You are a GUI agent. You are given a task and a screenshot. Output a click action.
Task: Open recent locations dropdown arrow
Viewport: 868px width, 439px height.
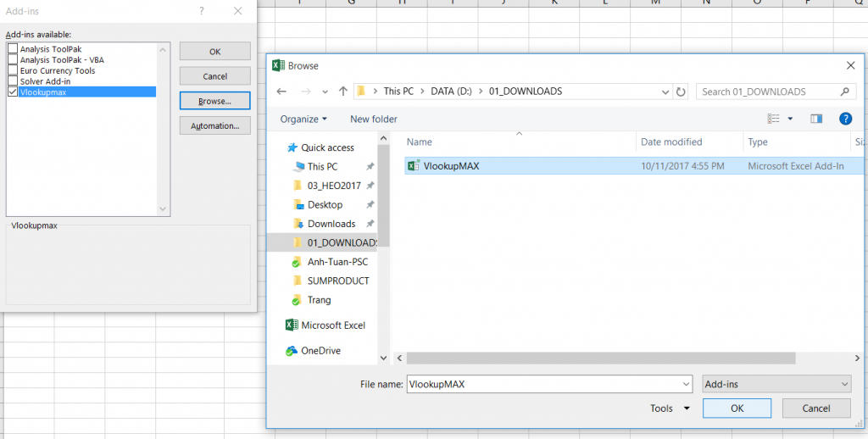325,92
